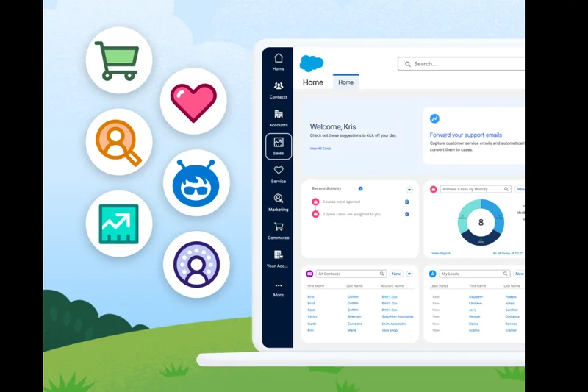Click the Lead Status column header
Image resolution: width=588 pixels, height=392 pixels.
click(439, 286)
